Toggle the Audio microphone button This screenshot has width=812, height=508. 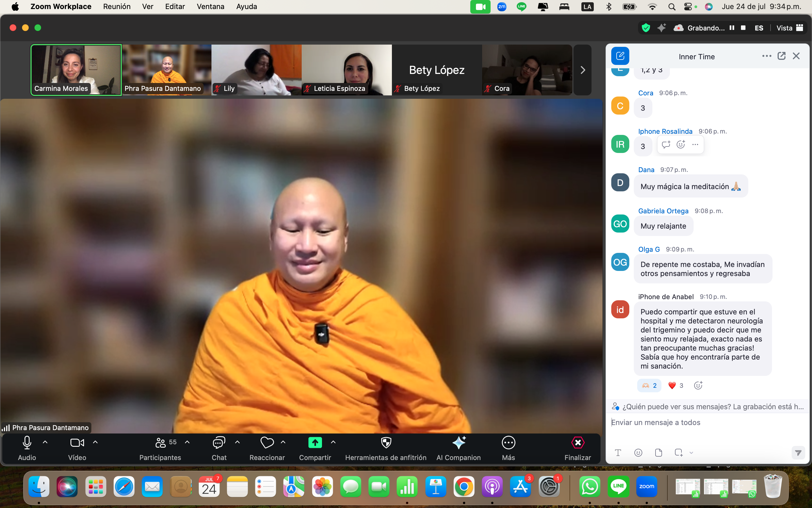tap(27, 448)
